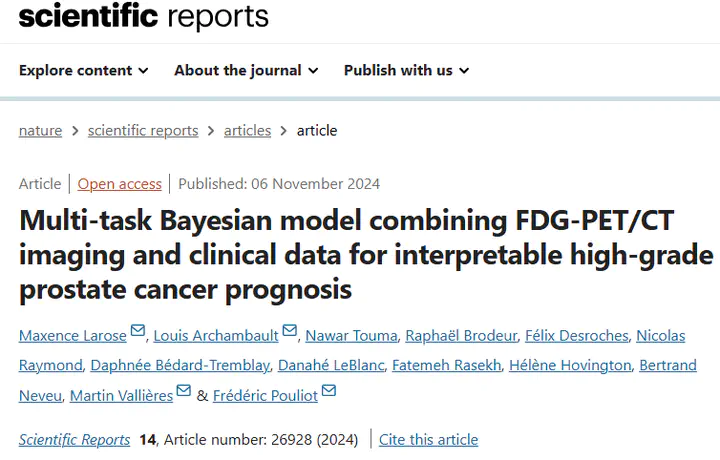The width and height of the screenshot is (720, 460).
Task: Open author Nawar Touma's profile
Action: pos(351,336)
